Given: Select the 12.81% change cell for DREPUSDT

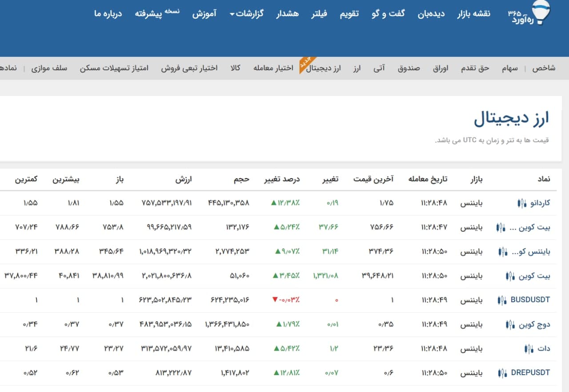Looking at the screenshot, I should pyautogui.click(x=288, y=373).
